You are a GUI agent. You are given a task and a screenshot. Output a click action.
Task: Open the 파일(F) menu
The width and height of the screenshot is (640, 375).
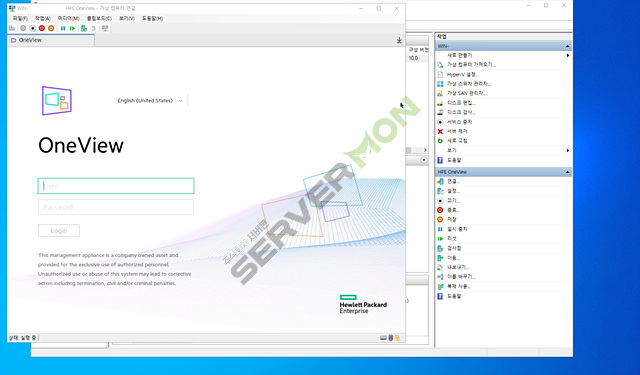20,18
